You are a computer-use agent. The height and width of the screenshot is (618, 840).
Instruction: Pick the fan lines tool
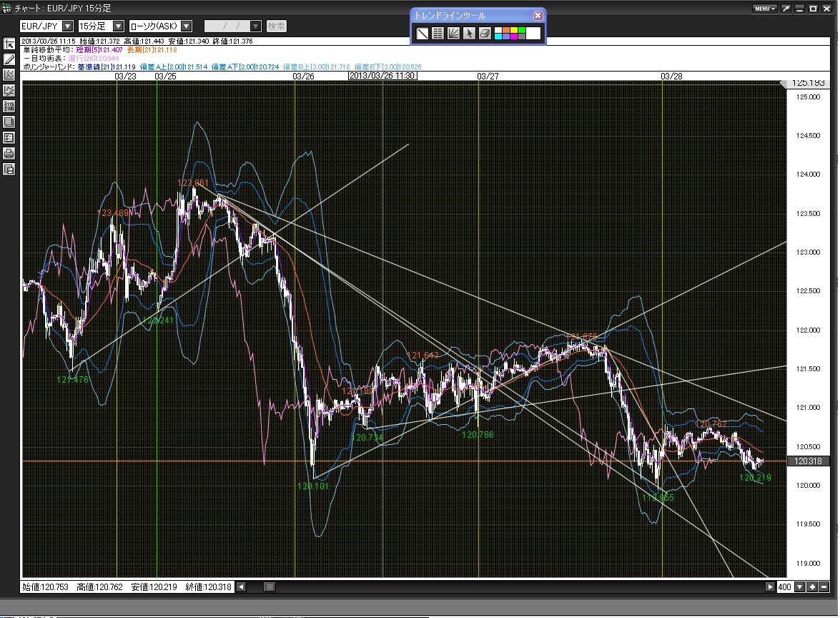coord(453,33)
